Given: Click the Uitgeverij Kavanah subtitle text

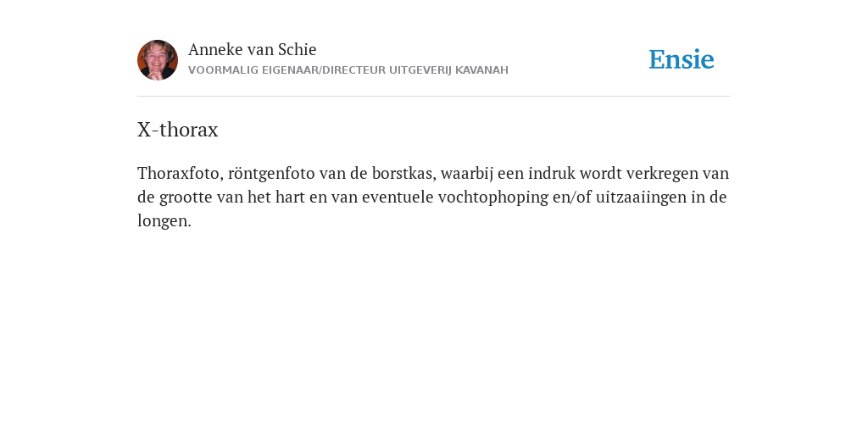Looking at the screenshot, I should pyautogui.click(x=448, y=70).
